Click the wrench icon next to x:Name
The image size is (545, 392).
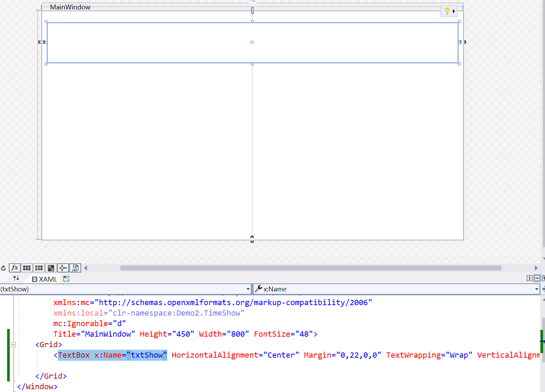258,289
